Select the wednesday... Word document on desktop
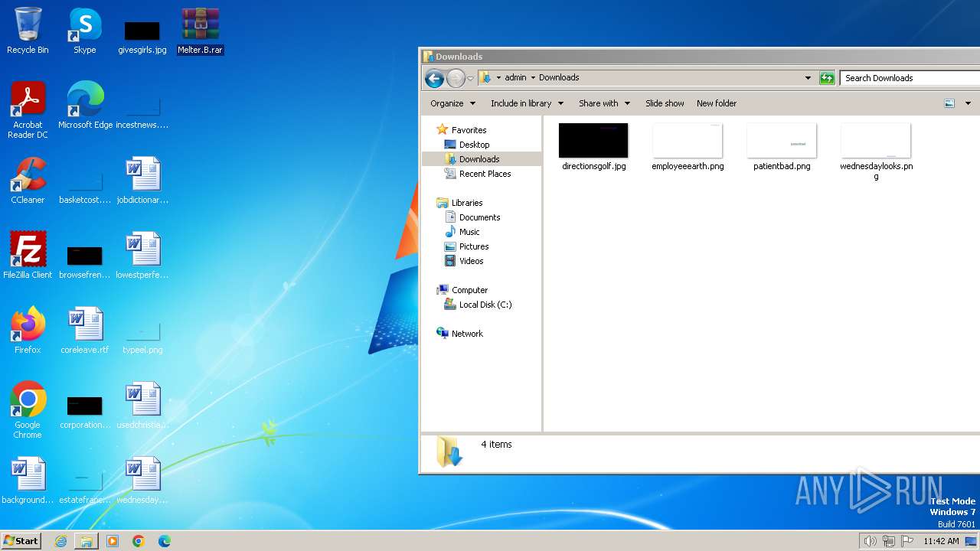 tap(142, 481)
